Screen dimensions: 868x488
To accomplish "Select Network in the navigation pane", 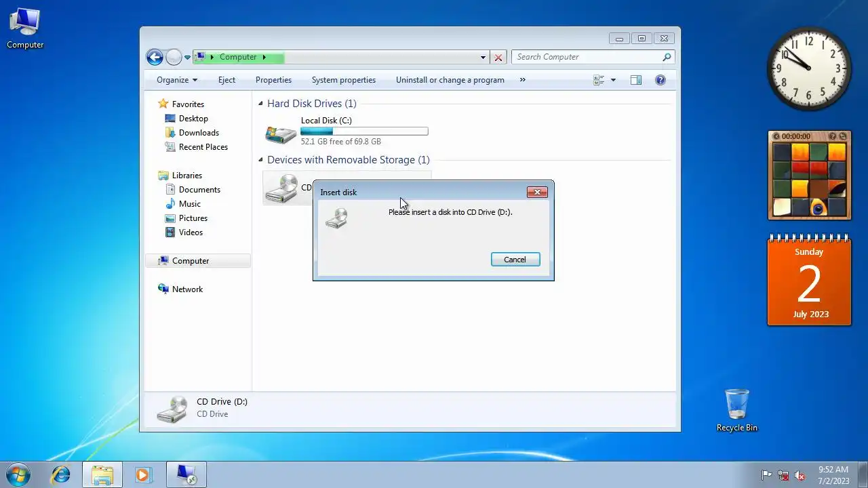I will pyautogui.click(x=187, y=289).
